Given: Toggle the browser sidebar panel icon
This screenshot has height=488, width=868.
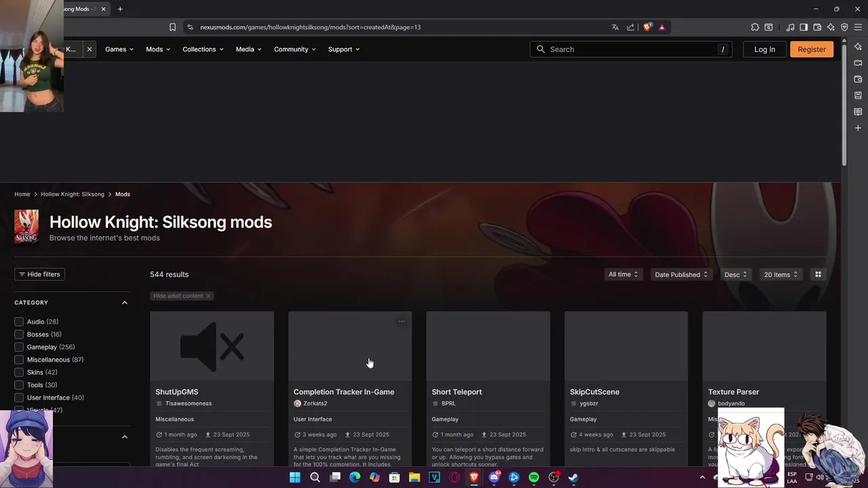Looking at the screenshot, I should coord(804,27).
